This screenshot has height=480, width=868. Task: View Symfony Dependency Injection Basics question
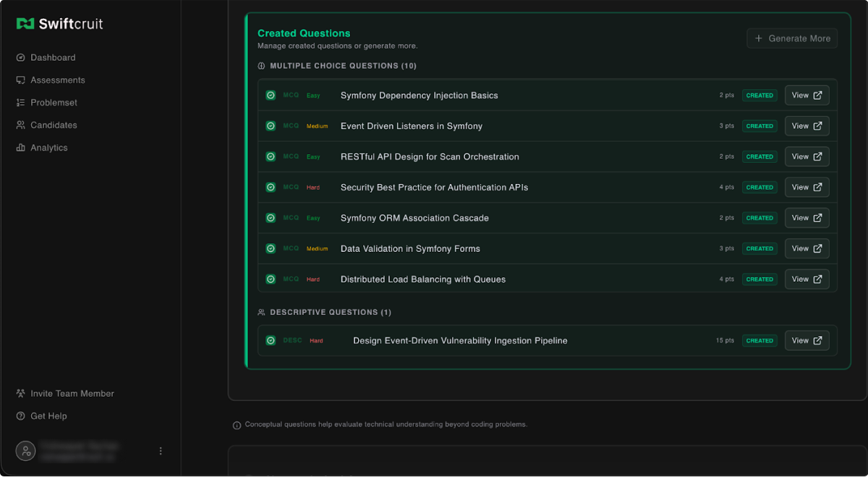click(807, 96)
